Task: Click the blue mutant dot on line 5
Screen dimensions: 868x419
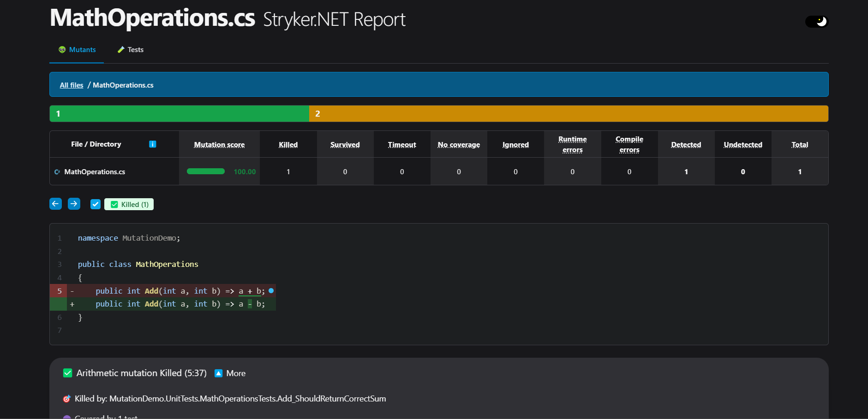Action: 271,291
